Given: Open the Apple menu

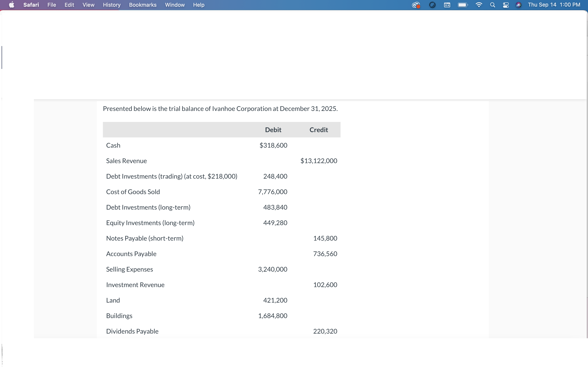Looking at the screenshot, I should click(x=11, y=5).
